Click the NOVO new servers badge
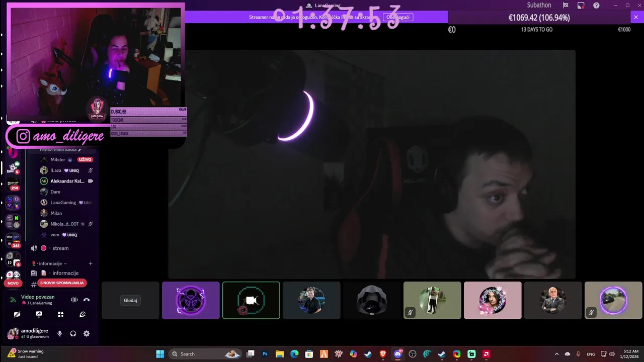644x362 pixels. click(13, 283)
